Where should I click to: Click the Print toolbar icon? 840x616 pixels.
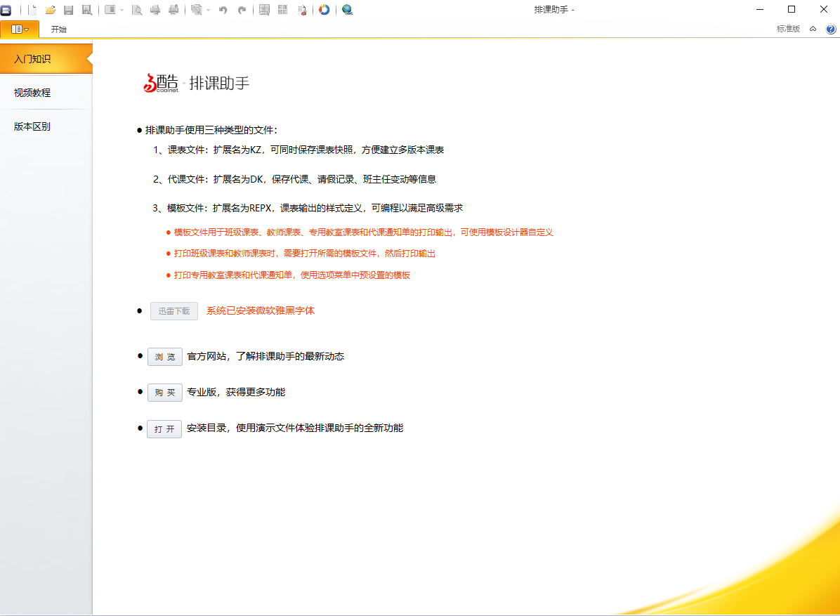pos(155,10)
